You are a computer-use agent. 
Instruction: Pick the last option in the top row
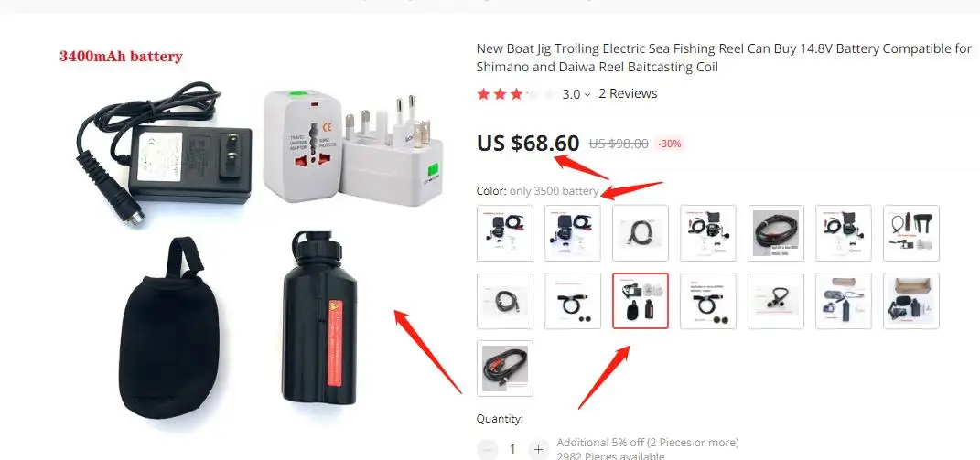pos(911,232)
